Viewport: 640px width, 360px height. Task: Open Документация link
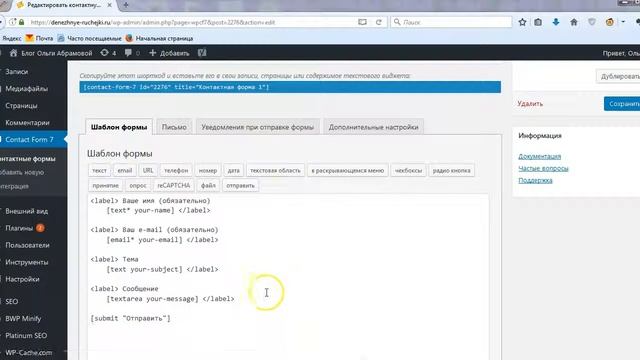[540, 156]
